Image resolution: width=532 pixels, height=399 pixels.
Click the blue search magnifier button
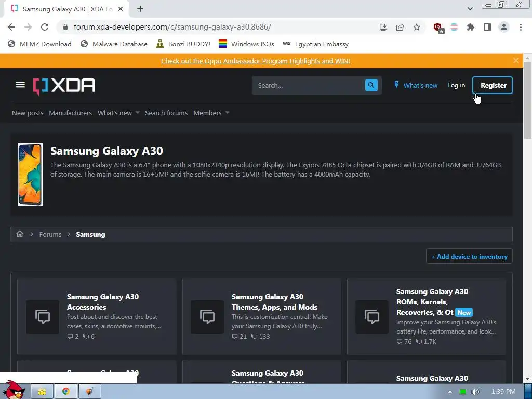click(371, 85)
